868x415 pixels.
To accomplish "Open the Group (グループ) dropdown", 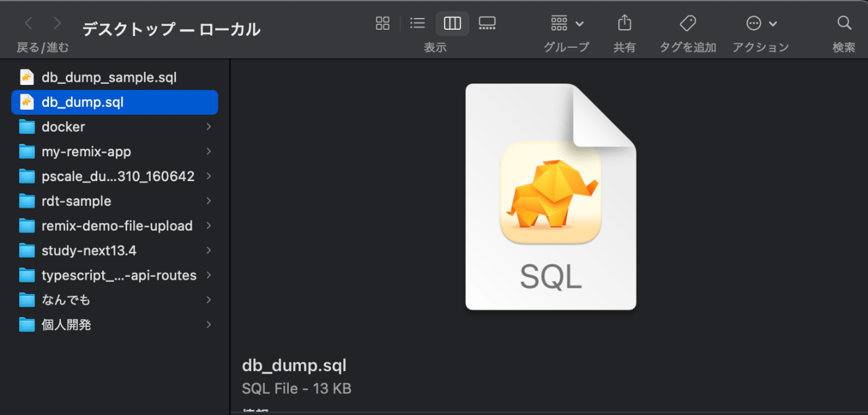I will pos(567,24).
